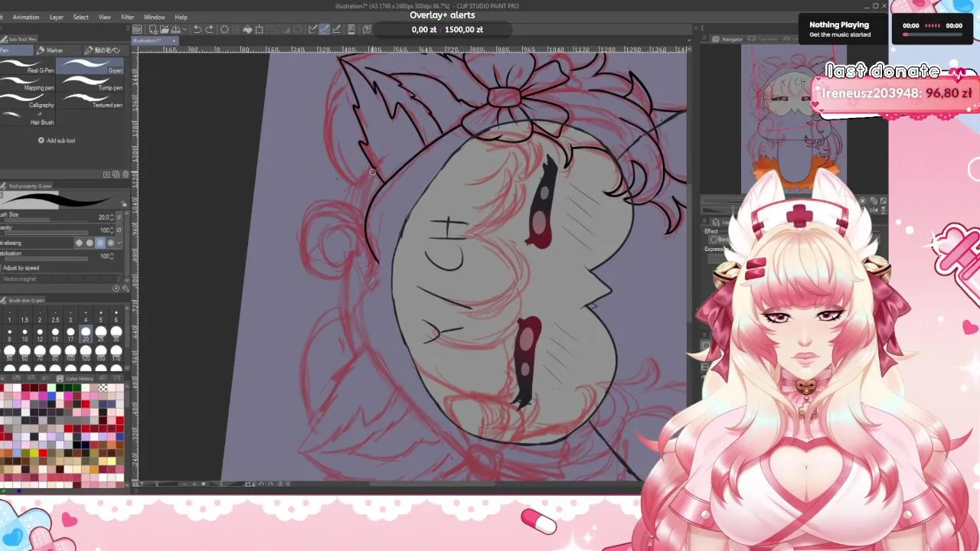Open the Filter menu
This screenshot has height=551, width=980.
coord(127,17)
